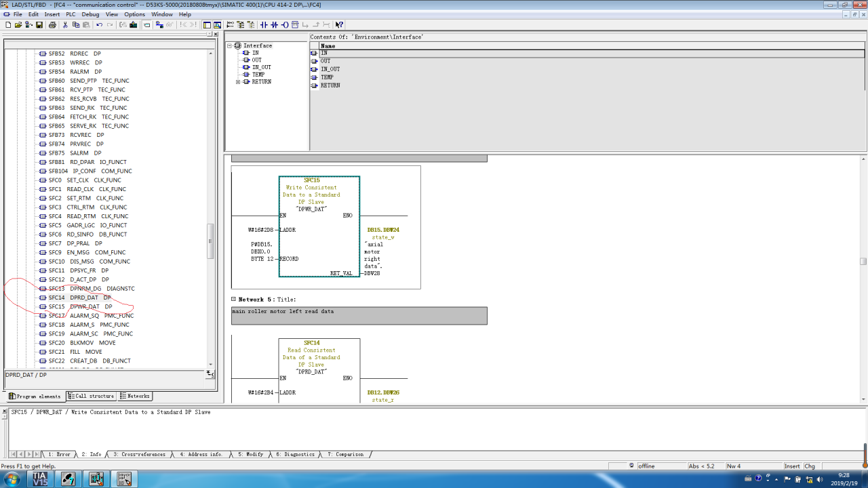Image resolution: width=868 pixels, height=488 pixels.
Task: Switch to the Networks tab
Action: coord(135,396)
